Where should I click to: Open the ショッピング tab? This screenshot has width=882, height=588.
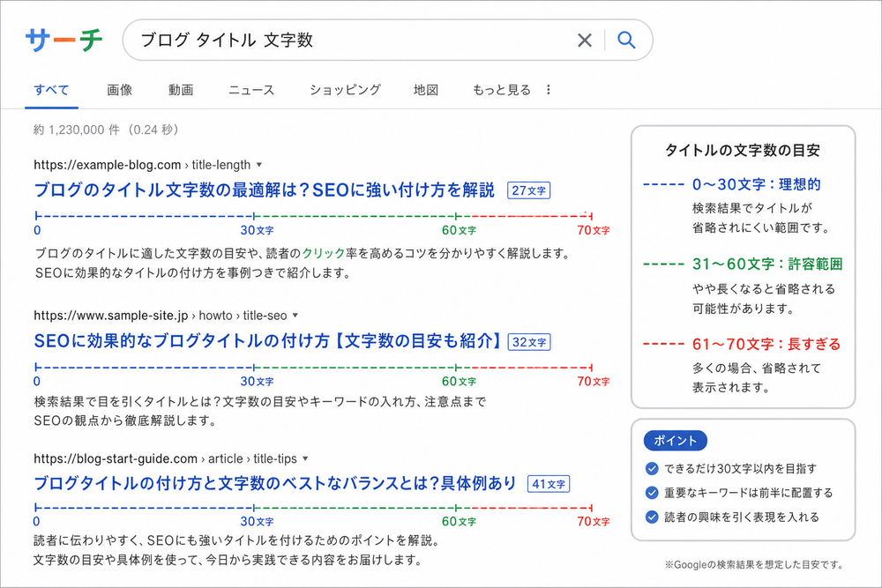point(346,90)
